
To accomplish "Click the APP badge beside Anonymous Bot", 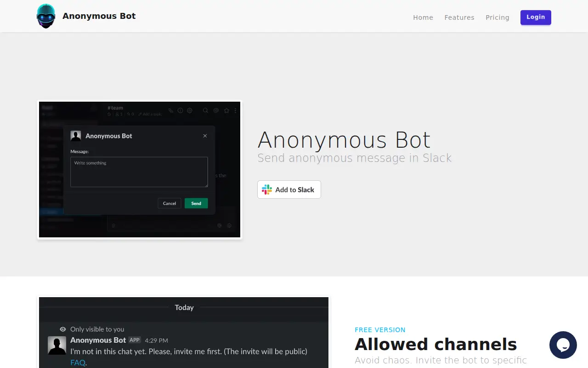I will point(135,340).
